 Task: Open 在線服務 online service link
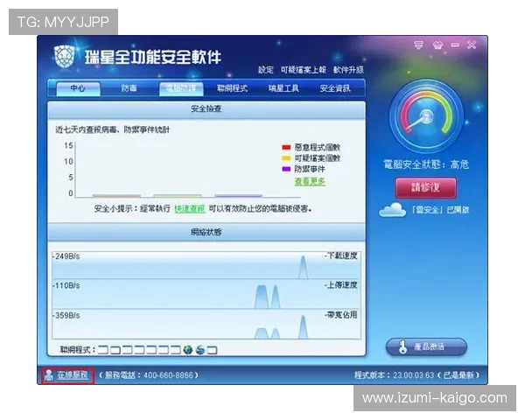click(73, 374)
